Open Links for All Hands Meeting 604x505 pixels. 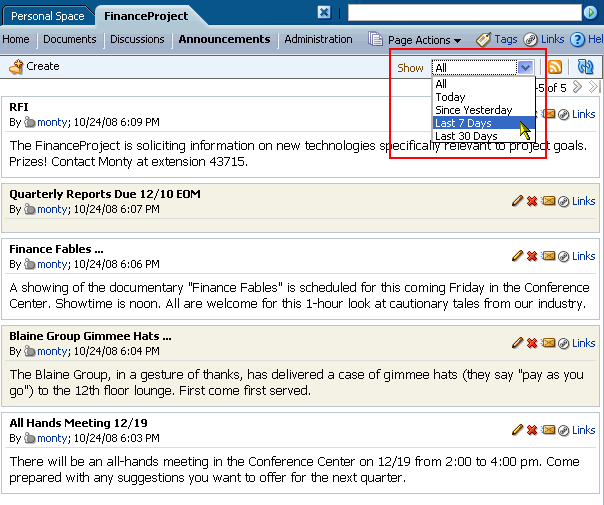(x=584, y=430)
